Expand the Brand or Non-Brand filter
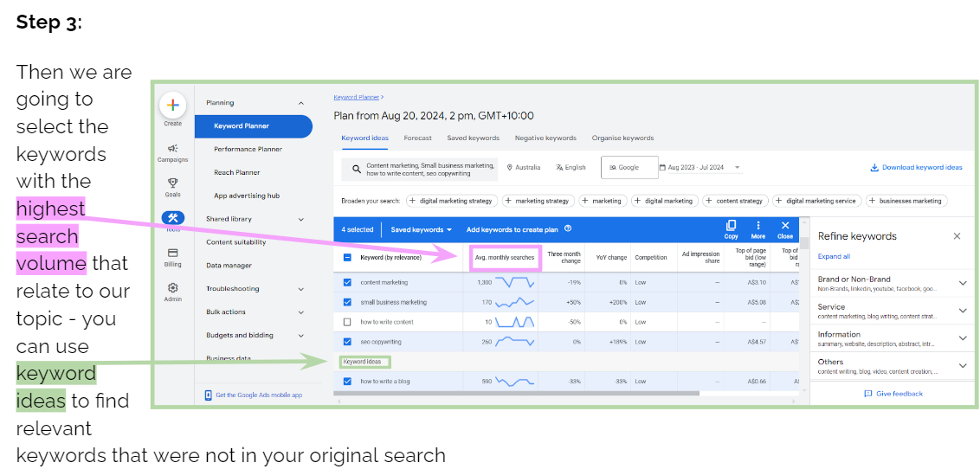980x469 pixels. pyautogui.click(x=962, y=283)
